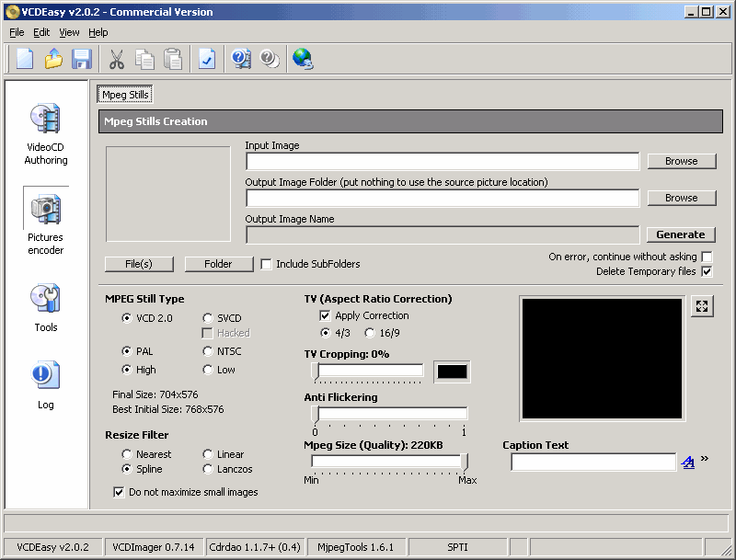Open VideoCD Authoring from the sidebar
736x560 pixels.
[x=45, y=131]
